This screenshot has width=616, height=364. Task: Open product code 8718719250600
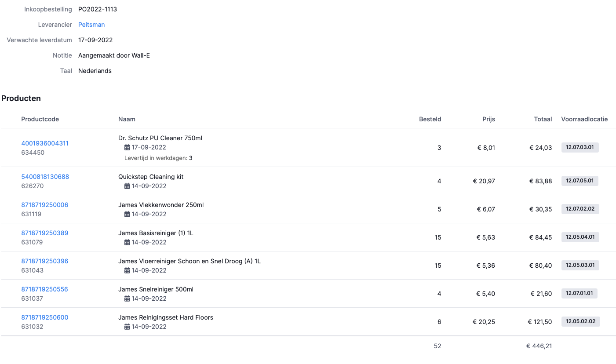[x=44, y=317]
